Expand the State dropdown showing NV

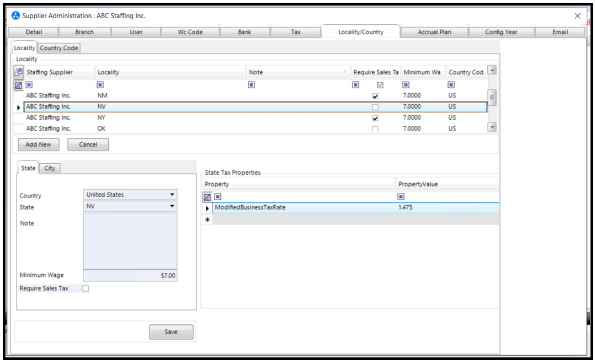tap(172, 206)
